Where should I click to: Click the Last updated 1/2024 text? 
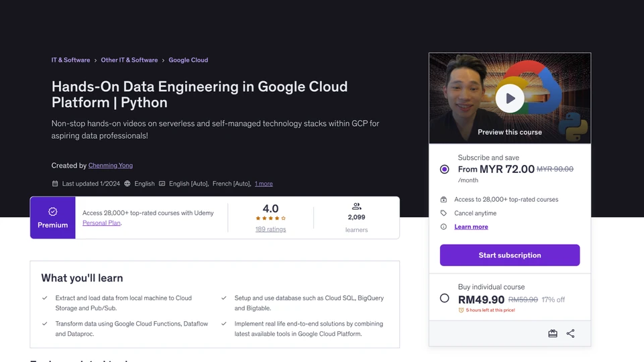[x=91, y=184]
